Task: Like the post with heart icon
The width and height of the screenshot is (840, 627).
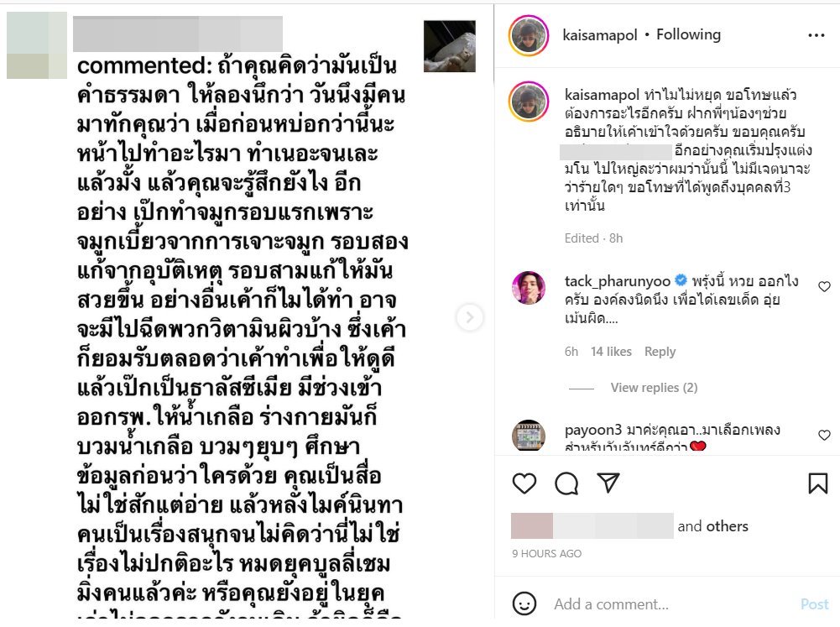Action: pyautogui.click(x=524, y=483)
